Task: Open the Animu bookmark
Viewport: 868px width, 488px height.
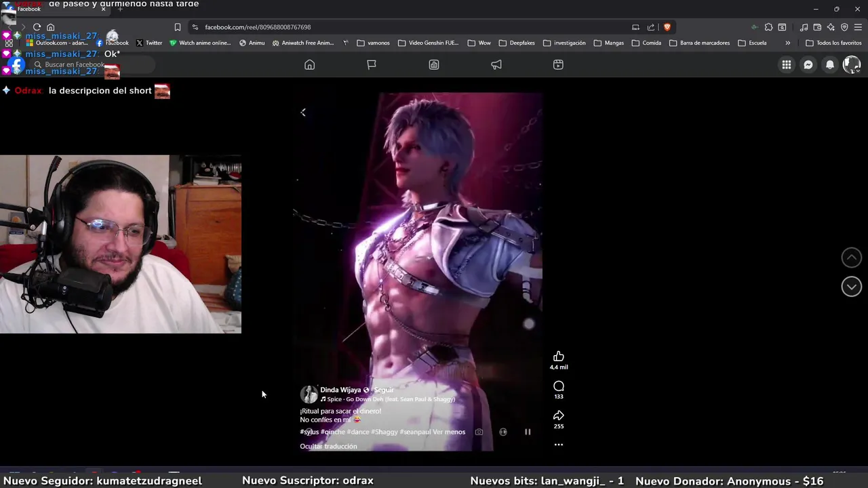Action: [x=252, y=43]
